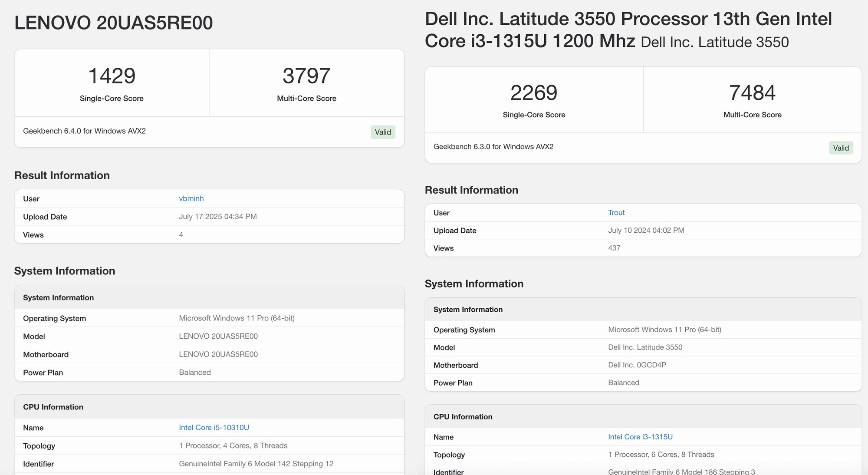The height and width of the screenshot is (475, 868).
Task: Select Lenovo Operating System Windows 11 Pro value
Action: (x=237, y=318)
